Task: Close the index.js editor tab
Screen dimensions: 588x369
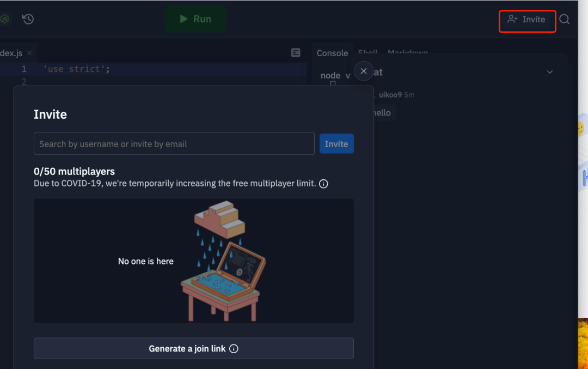Action: [29, 53]
